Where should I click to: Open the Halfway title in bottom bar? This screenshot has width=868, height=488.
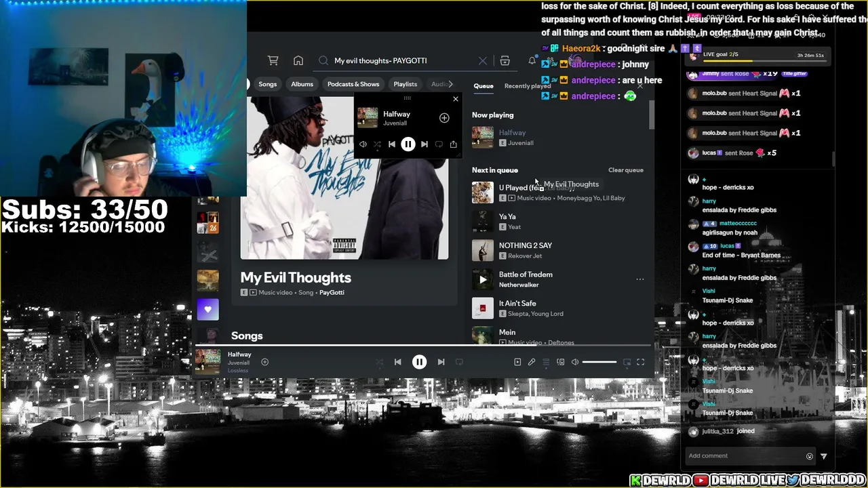(x=239, y=354)
